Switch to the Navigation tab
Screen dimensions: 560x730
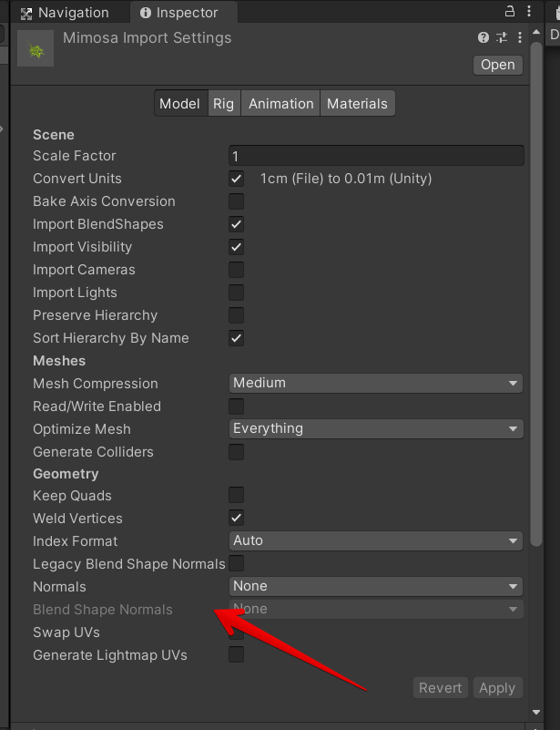65,13
